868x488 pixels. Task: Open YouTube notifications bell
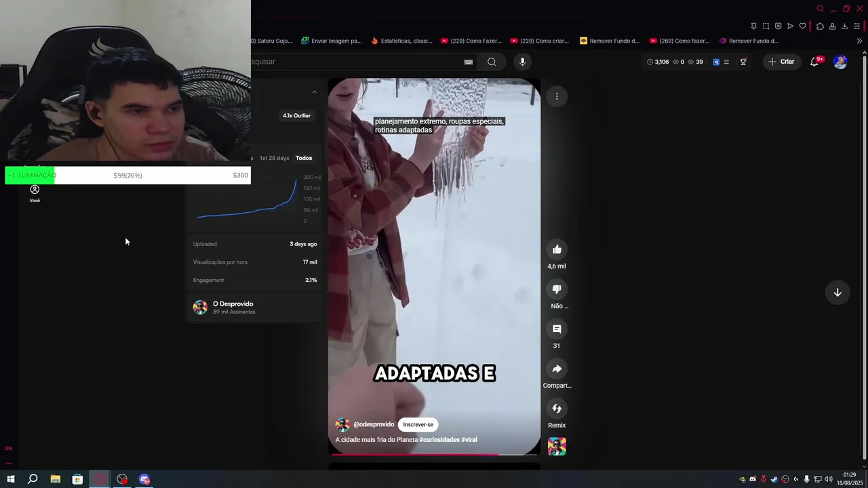(x=814, y=62)
